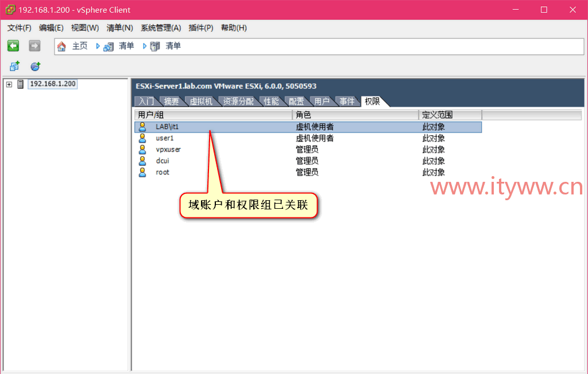Select the user1 user name
588x374 pixels.
(x=165, y=138)
